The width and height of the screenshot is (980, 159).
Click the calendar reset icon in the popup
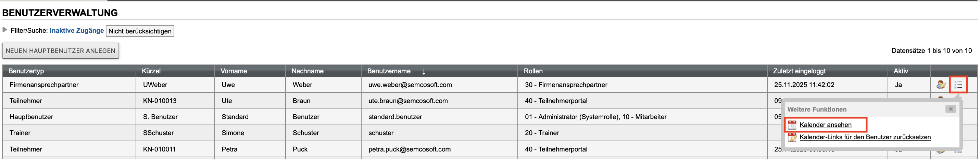point(792,138)
